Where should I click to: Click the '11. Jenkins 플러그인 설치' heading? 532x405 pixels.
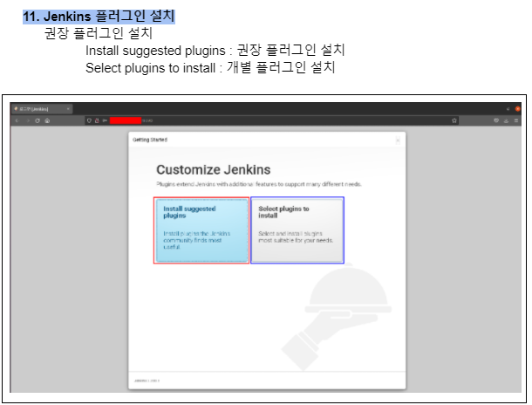click(x=99, y=17)
